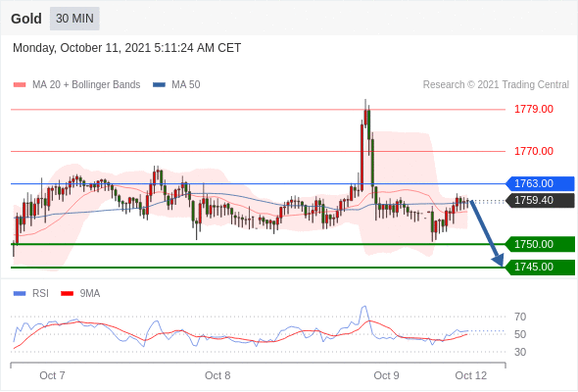Toggle the RSI legend marker
The width and height of the screenshot is (578, 392).
tap(20, 294)
